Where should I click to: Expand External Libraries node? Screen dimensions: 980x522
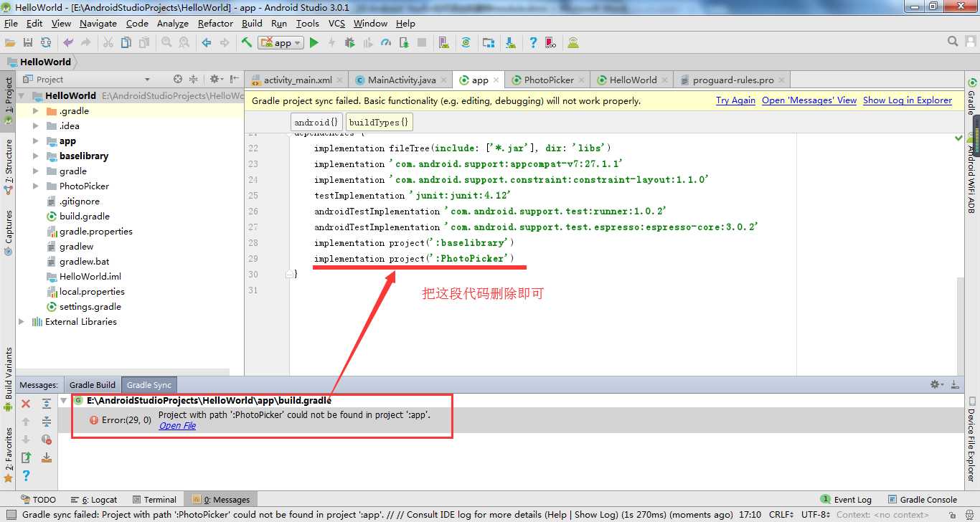point(22,322)
